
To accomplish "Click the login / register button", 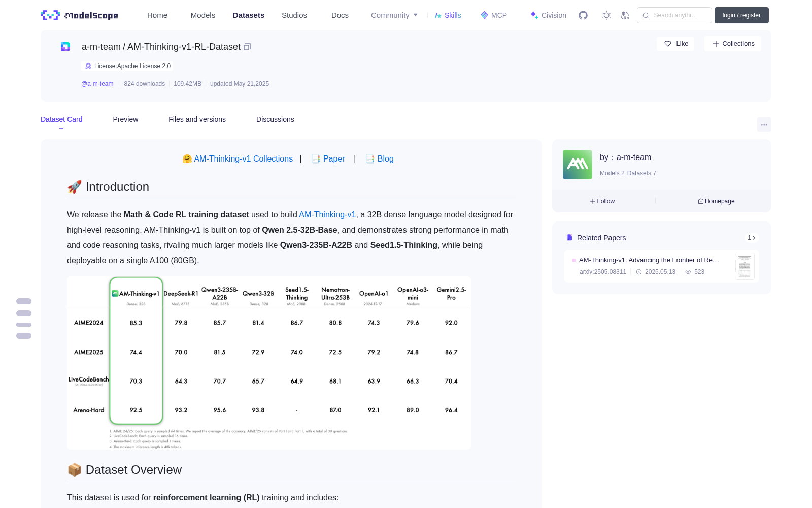I will pos(741,15).
